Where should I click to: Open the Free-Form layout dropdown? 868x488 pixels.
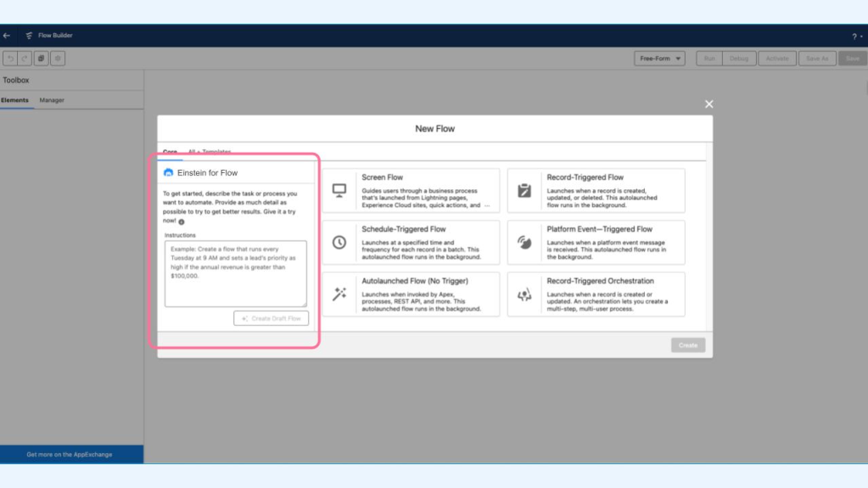pyautogui.click(x=660, y=59)
